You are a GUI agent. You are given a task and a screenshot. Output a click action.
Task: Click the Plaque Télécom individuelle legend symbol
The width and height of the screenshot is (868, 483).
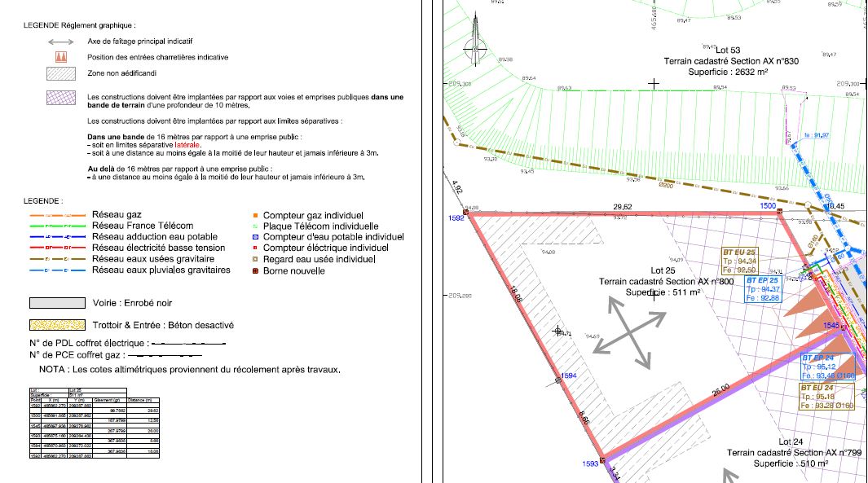(x=255, y=226)
